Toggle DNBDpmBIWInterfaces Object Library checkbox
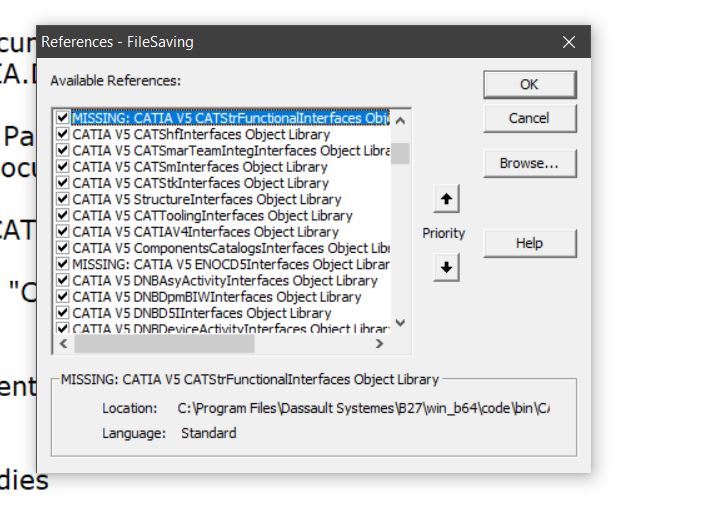This screenshot has width=717, height=512. (63, 296)
